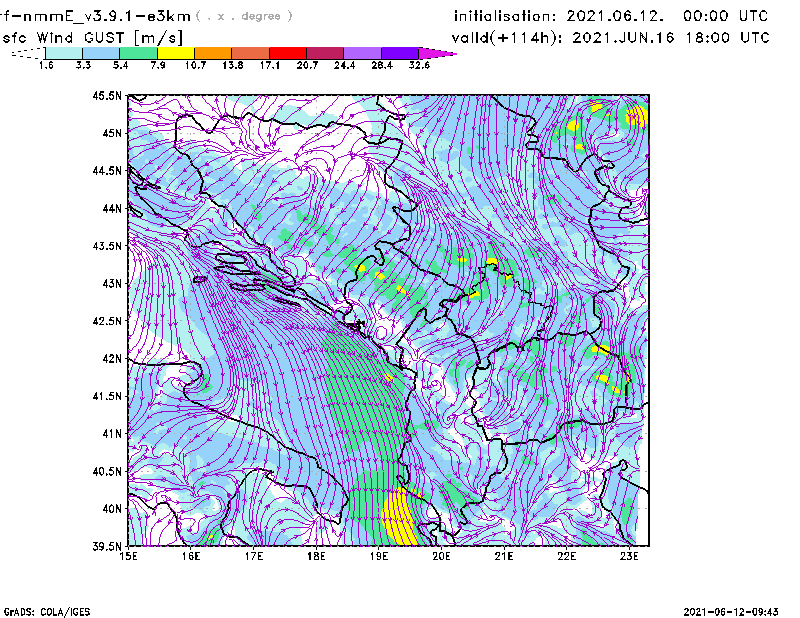This screenshot has height=618, width=800.
Task: Click the light purple 24.4–28.4 legend swatch
Action: pyautogui.click(x=363, y=53)
